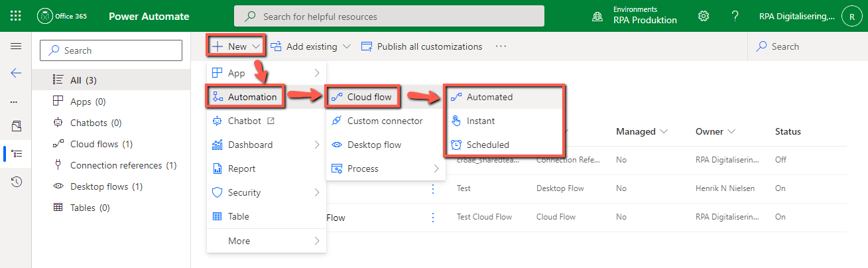Open the History clock icon in left rail
The image size is (868, 268).
pyautogui.click(x=17, y=181)
